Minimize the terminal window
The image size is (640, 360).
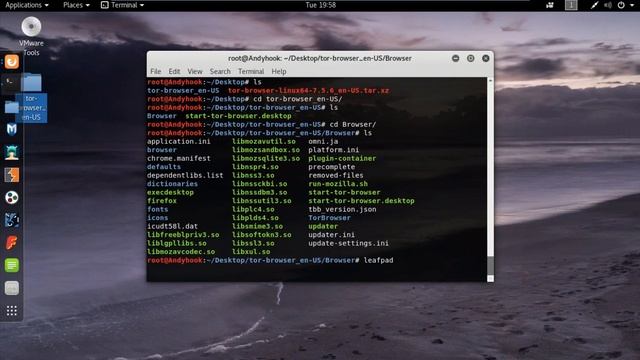(x=456, y=58)
